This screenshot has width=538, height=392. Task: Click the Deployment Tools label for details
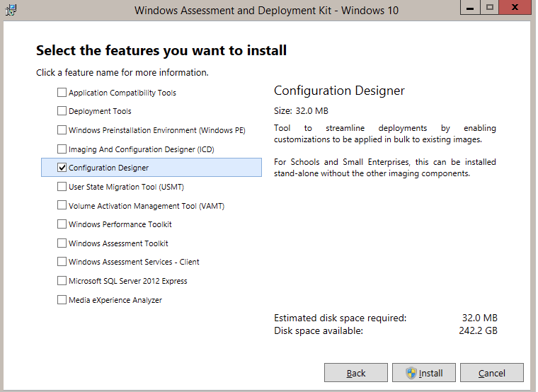pyautogui.click(x=100, y=111)
